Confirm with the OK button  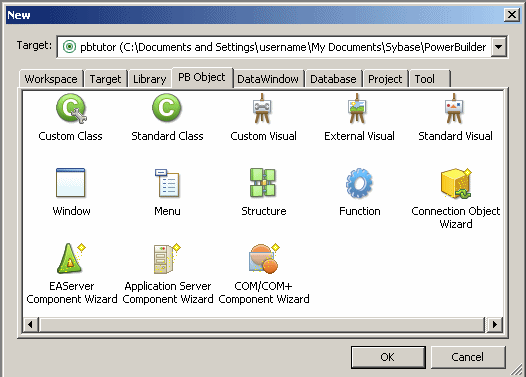point(388,357)
